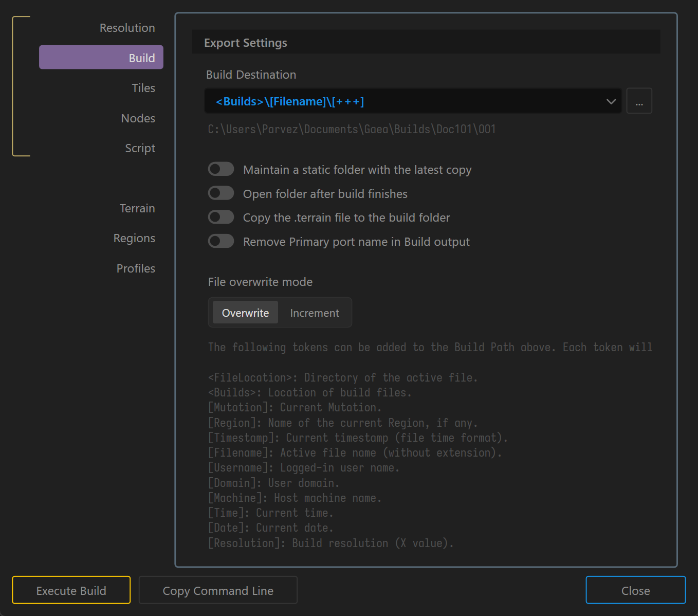Toggle Copy the .terrain file option

tap(221, 218)
